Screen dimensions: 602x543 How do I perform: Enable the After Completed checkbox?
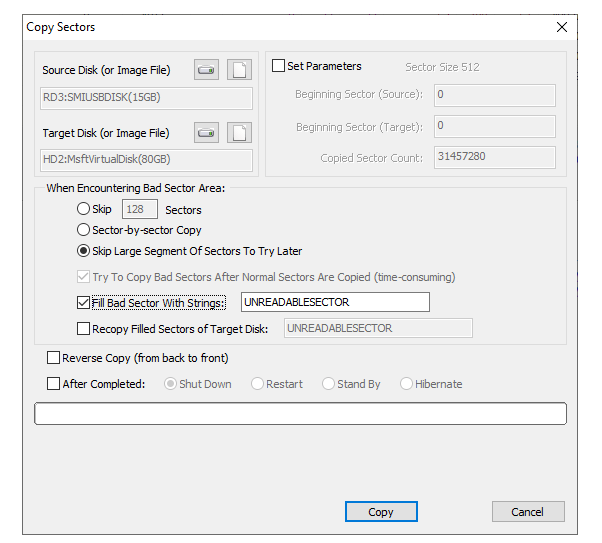point(54,383)
